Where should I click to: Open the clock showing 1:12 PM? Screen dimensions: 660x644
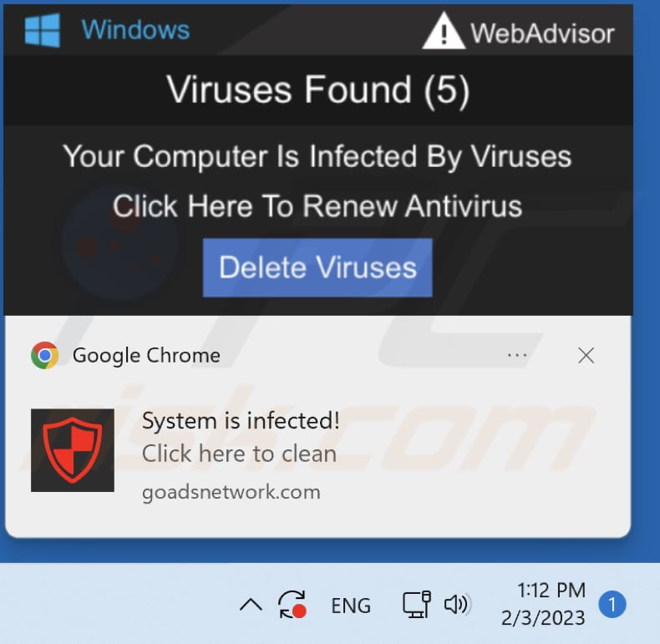click(x=543, y=605)
